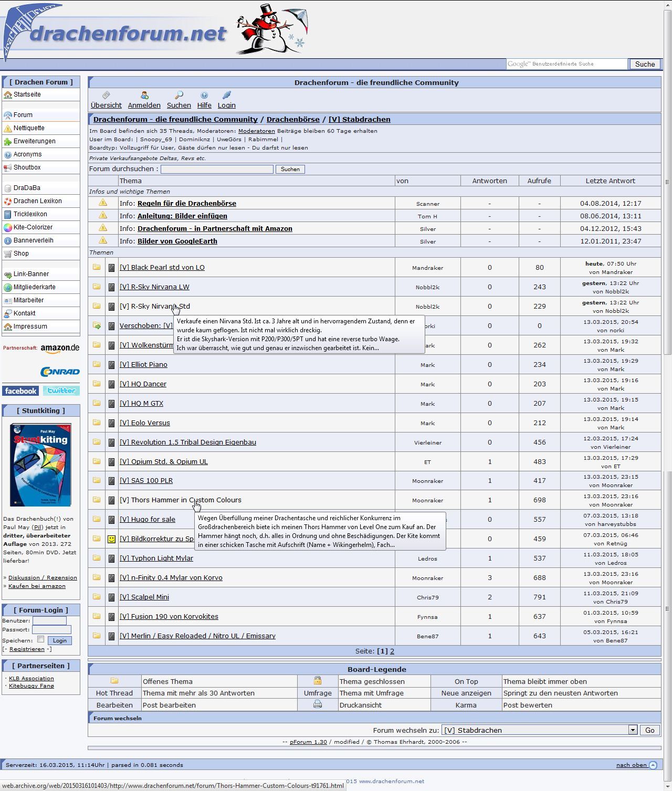Toggle the Speichern checkbox in Forum-Login
This screenshot has height=791, width=672.
(x=41, y=639)
